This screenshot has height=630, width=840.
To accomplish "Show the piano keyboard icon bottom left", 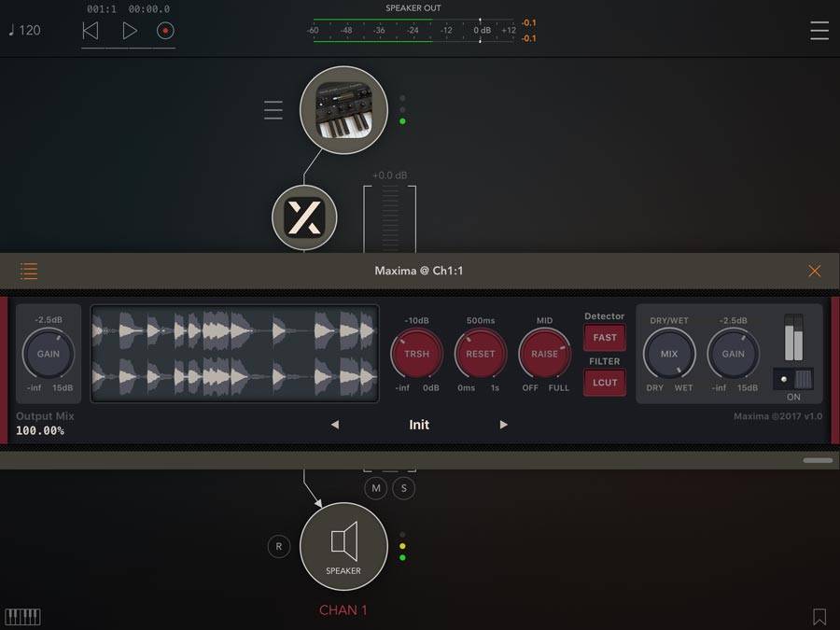I will (22, 616).
